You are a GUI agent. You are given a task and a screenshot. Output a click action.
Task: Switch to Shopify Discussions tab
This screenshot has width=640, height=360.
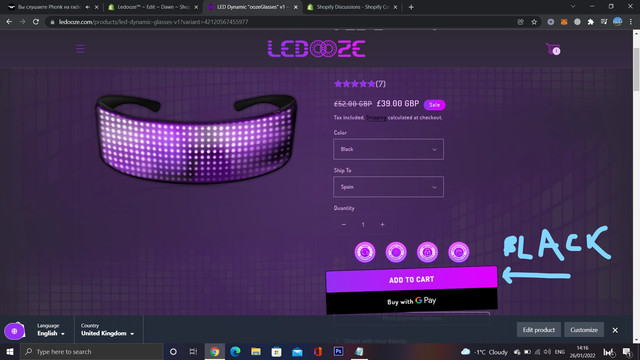click(352, 7)
